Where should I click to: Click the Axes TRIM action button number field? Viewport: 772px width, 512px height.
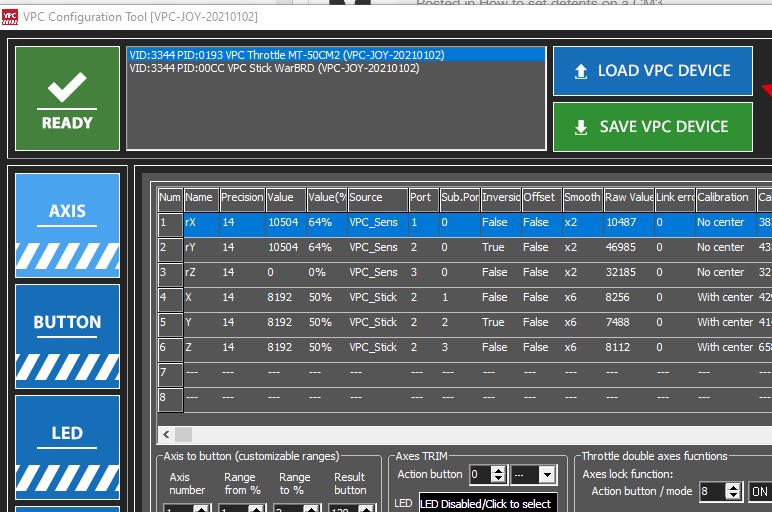pos(480,475)
